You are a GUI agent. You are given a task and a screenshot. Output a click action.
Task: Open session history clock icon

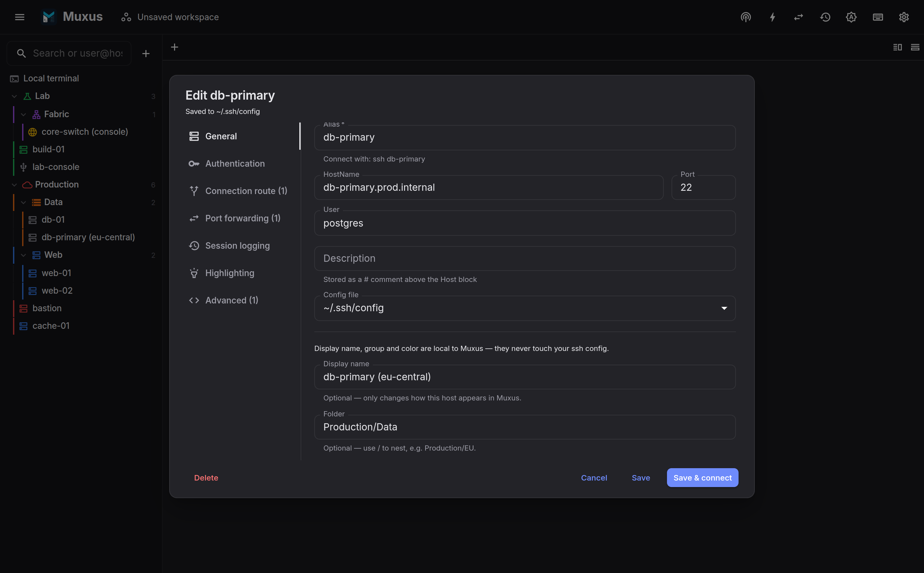click(x=825, y=17)
